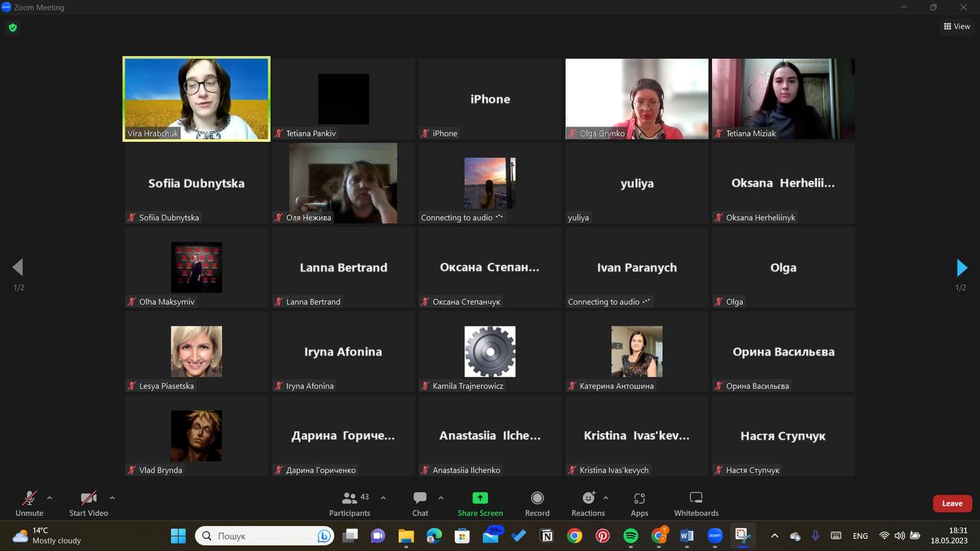
Task: Open the Reactions menu
Action: click(x=588, y=504)
